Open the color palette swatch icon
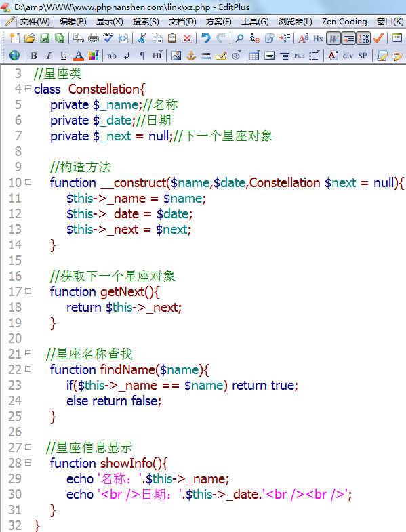Screen dimensions: 406x532 click(94, 56)
